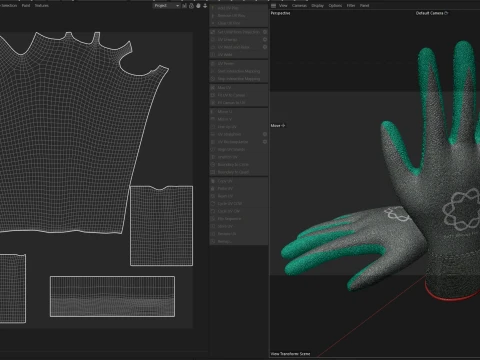Select the square UV shell beside the glove
480x360 pixels.
point(161,226)
